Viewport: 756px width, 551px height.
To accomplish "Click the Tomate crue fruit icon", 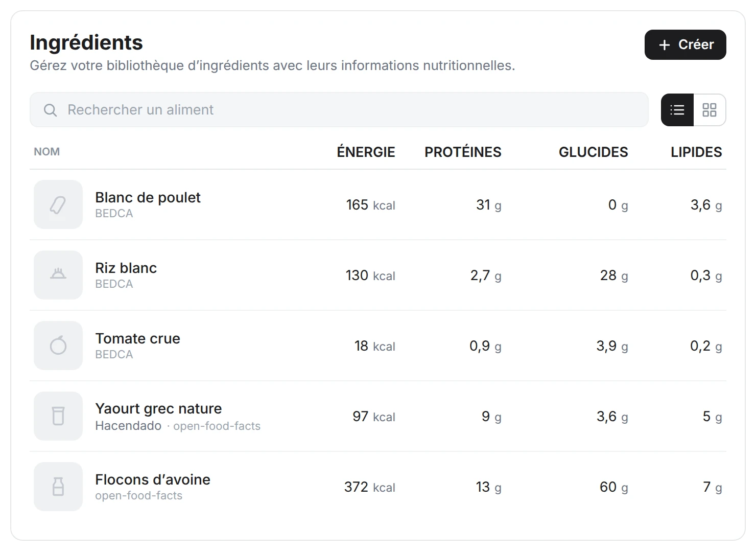I will [x=58, y=346].
